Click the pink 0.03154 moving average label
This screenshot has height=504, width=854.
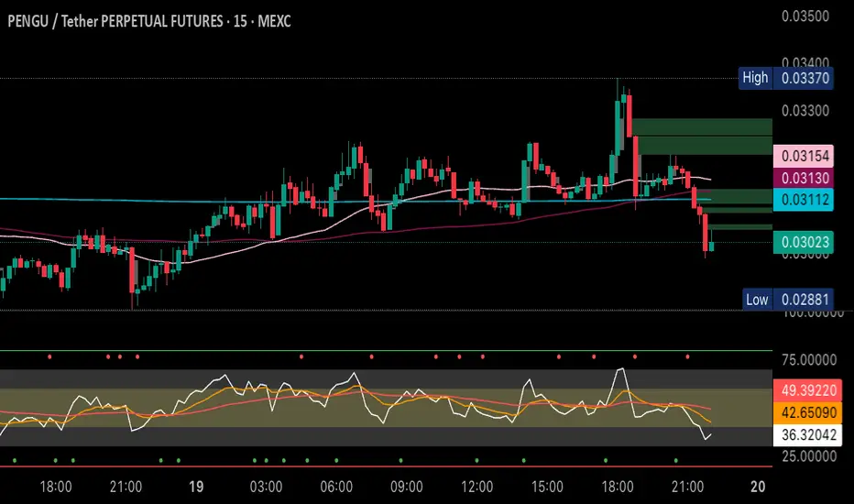click(804, 156)
